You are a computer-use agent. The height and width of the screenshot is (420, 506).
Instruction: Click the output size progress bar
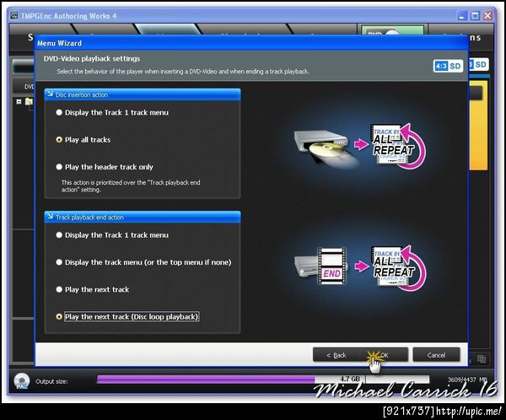[263, 380]
